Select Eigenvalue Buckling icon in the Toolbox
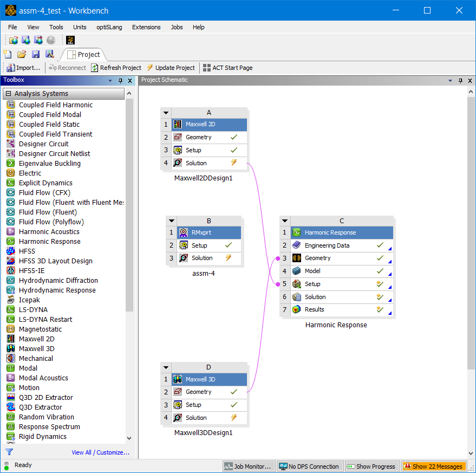 pyautogui.click(x=11, y=163)
